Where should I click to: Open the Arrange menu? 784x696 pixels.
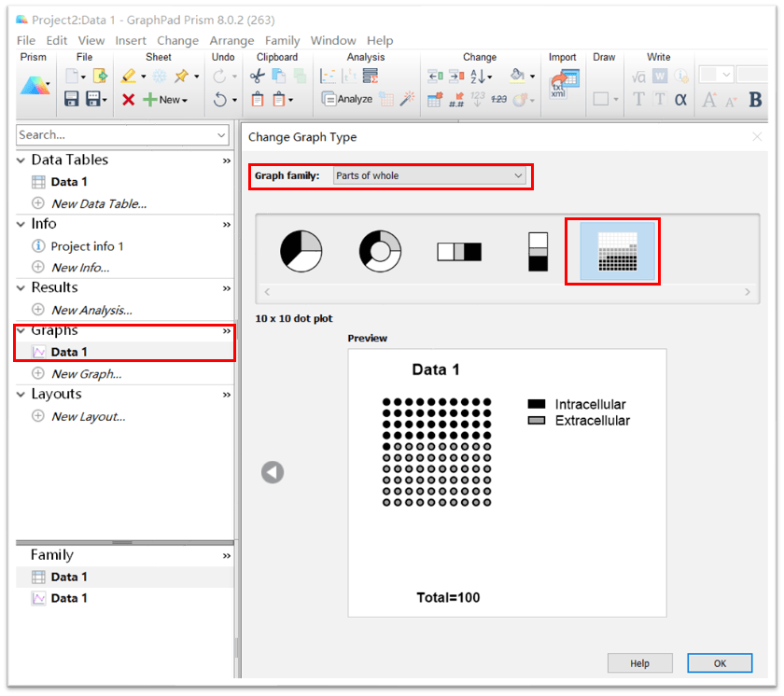click(231, 41)
